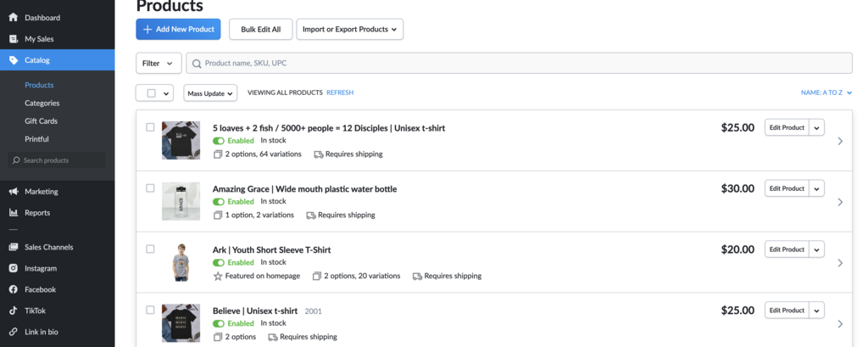Screen dimensions: 868x347
Task: Open the Filter dropdown
Action: (x=159, y=64)
